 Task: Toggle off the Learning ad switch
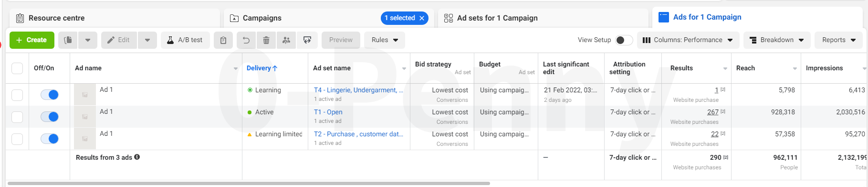tap(50, 95)
